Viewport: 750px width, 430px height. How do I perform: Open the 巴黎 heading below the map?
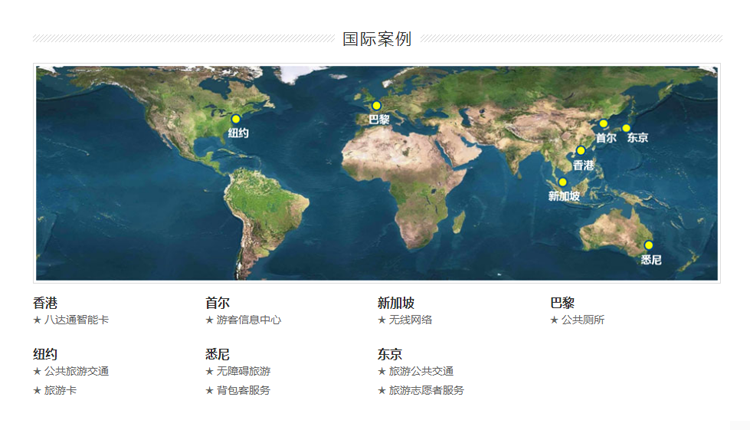(x=562, y=303)
